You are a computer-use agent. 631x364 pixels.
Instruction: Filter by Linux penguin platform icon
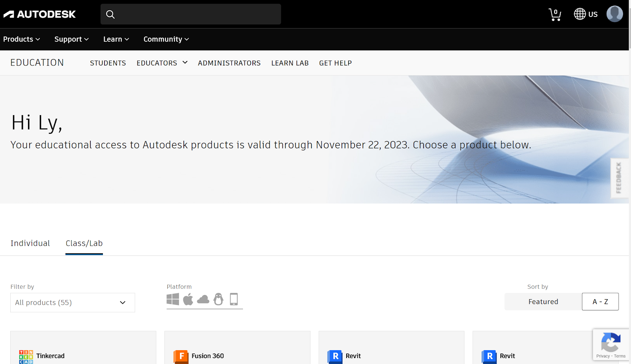218,299
